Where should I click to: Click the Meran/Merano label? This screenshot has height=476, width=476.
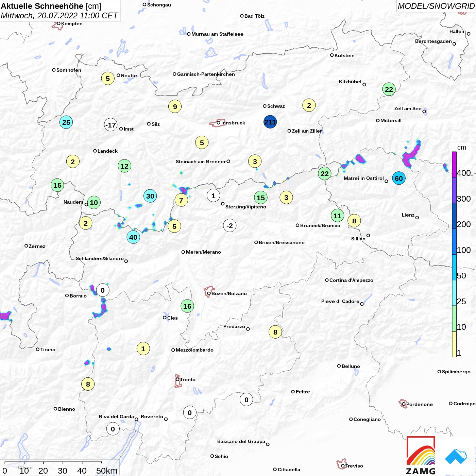point(203,252)
